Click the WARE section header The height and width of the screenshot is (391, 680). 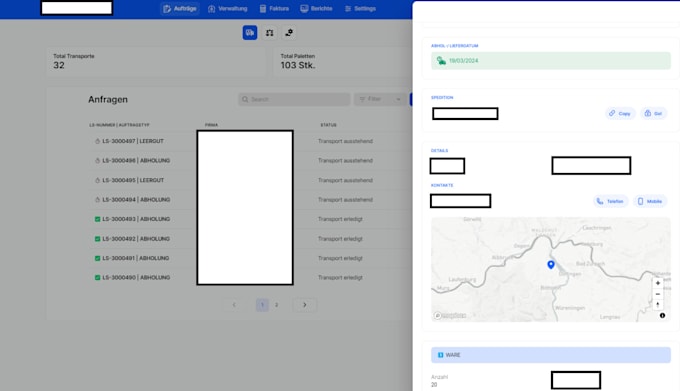click(x=551, y=355)
